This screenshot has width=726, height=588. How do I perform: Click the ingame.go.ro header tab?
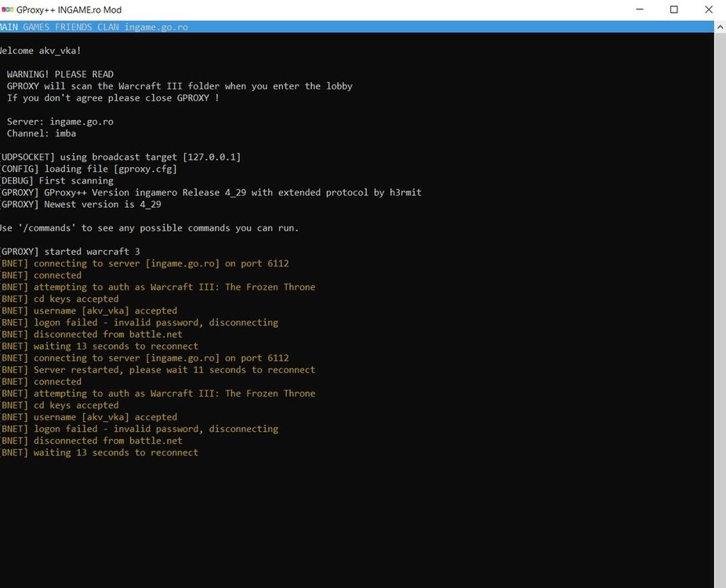pos(156,27)
